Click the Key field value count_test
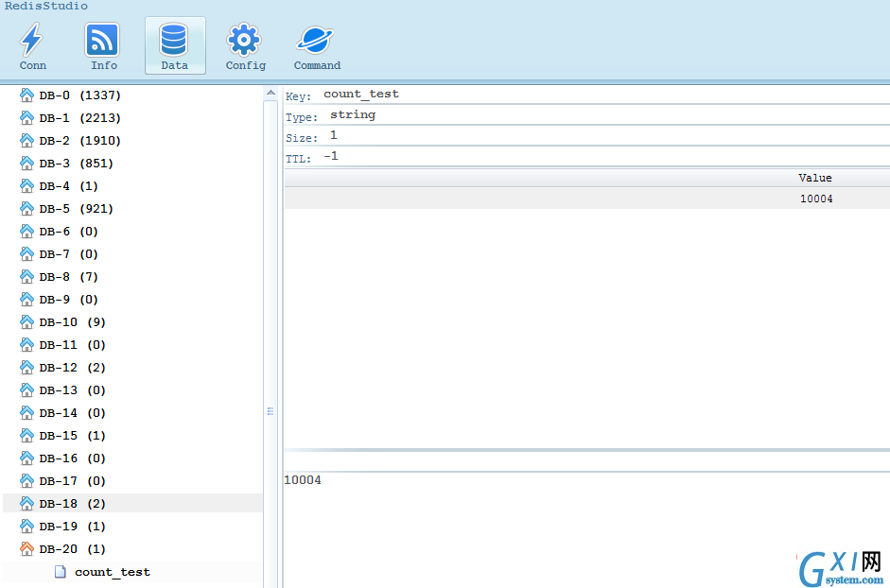The width and height of the screenshot is (890, 588). tap(361, 95)
